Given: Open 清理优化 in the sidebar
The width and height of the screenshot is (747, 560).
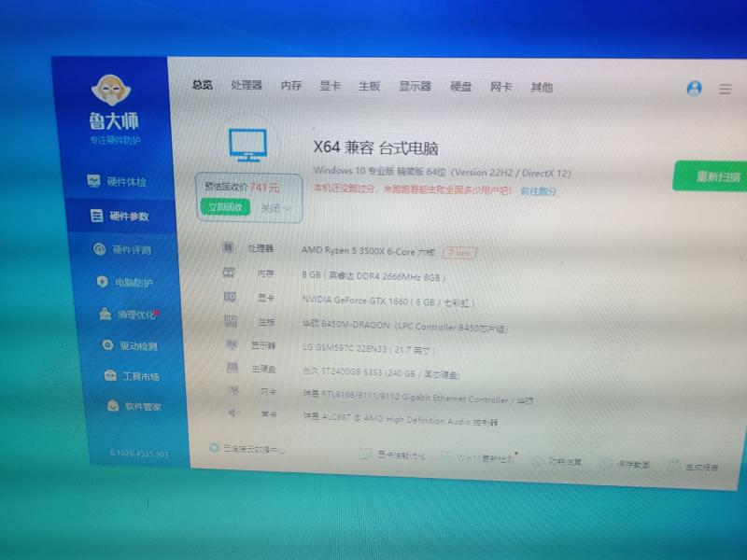Looking at the screenshot, I should 127,315.
